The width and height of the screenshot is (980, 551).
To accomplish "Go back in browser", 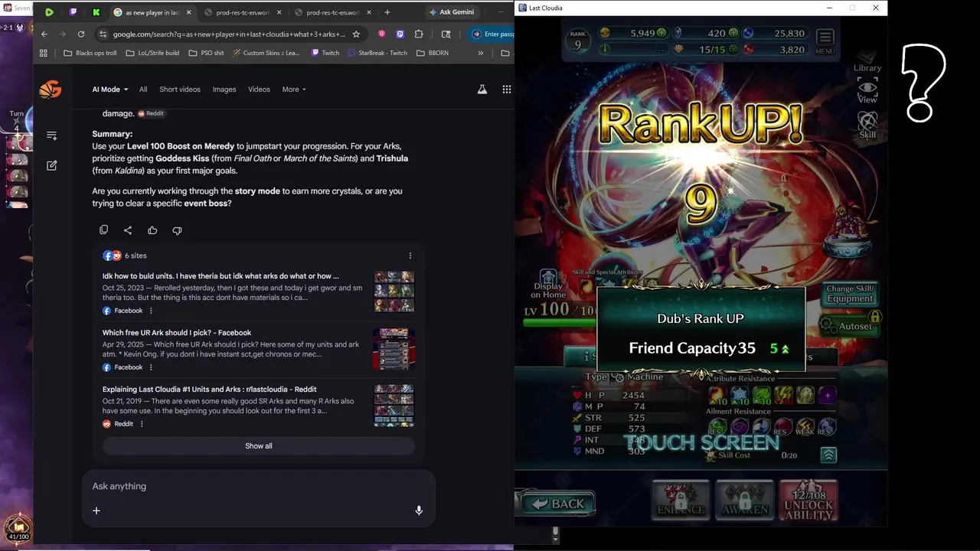I will point(44,34).
